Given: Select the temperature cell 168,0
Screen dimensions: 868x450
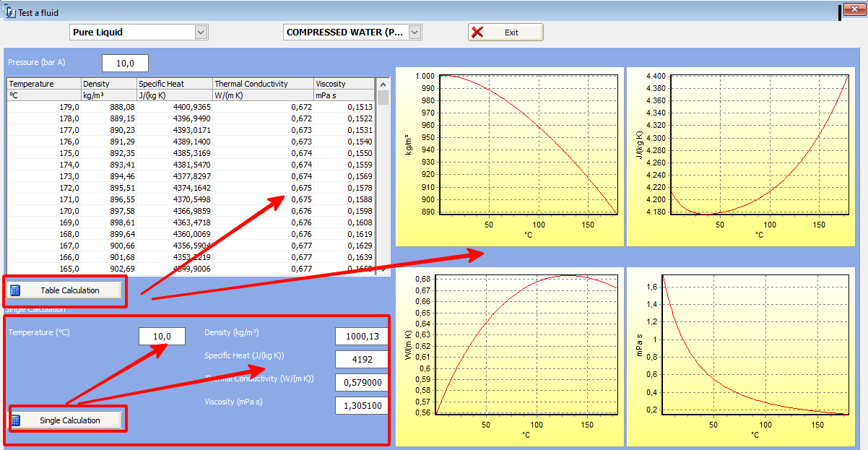Looking at the screenshot, I should (x=43, y=234).
